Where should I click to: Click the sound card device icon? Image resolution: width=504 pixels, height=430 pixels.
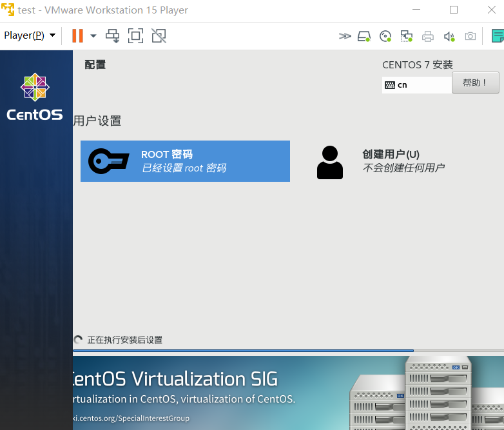click(449, 36)
